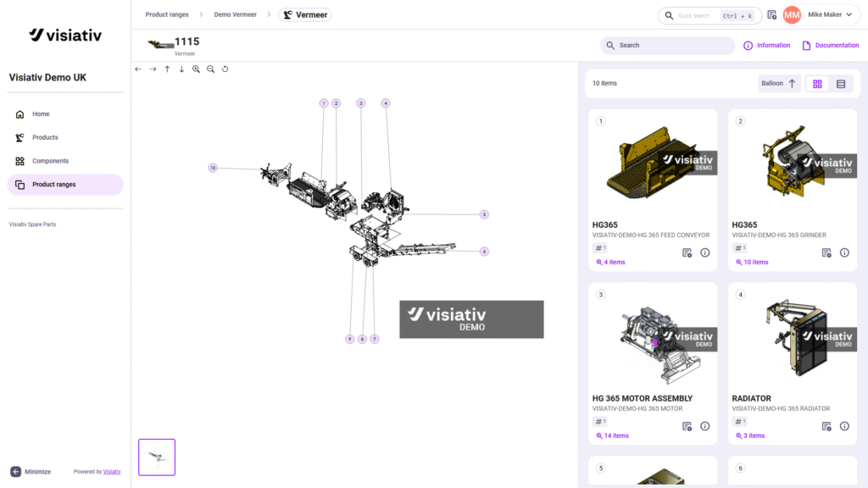Screen dimensions: 868x488
Task: Select Product ranges in sidebar
Action: coord(65,185)
